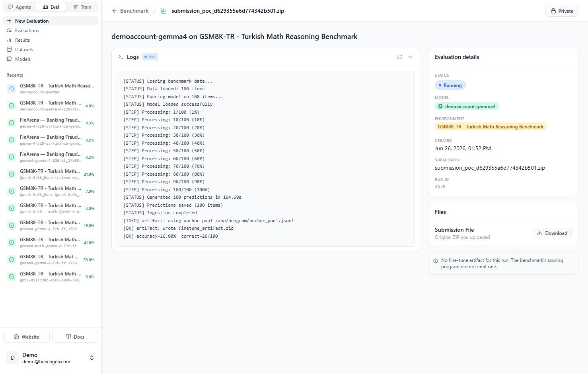Click check icon of 21.0% recent run

click(x=12, y=174)
